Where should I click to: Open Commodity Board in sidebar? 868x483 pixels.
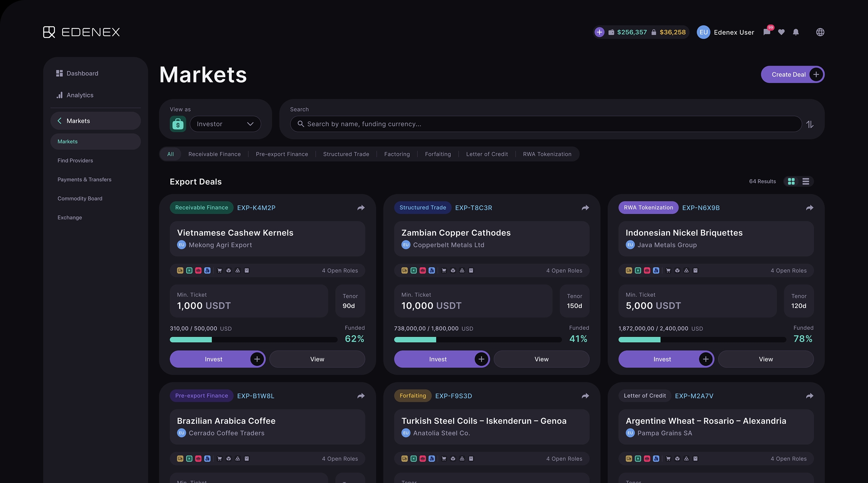(80, 198)
